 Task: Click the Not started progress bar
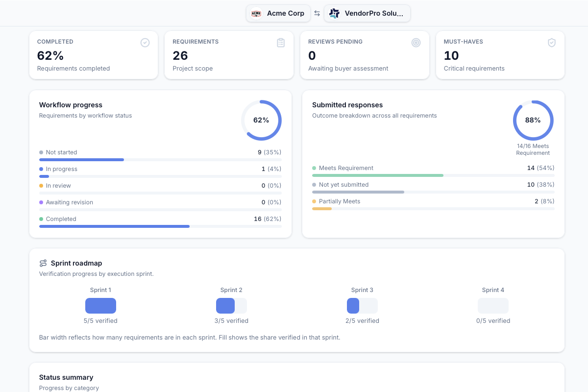click(160, 160)
